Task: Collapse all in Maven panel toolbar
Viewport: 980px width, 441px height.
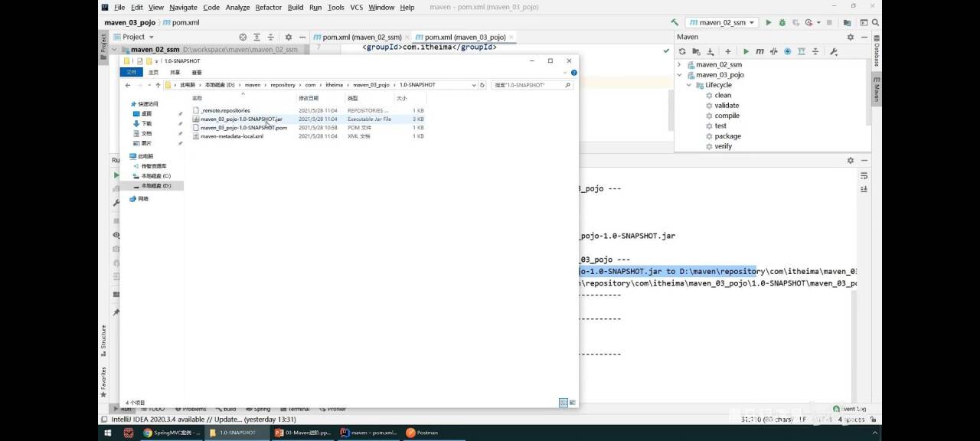Action: (x=816, y=51)
